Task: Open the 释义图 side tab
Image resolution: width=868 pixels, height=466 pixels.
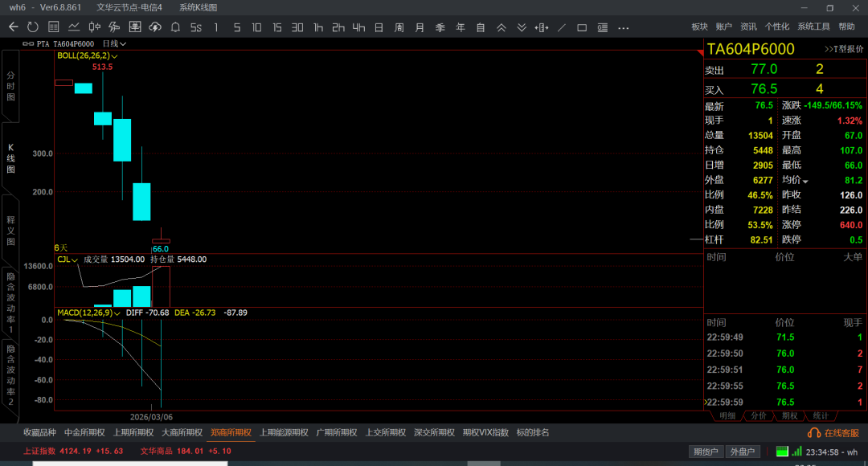Action: coord(10,231)
